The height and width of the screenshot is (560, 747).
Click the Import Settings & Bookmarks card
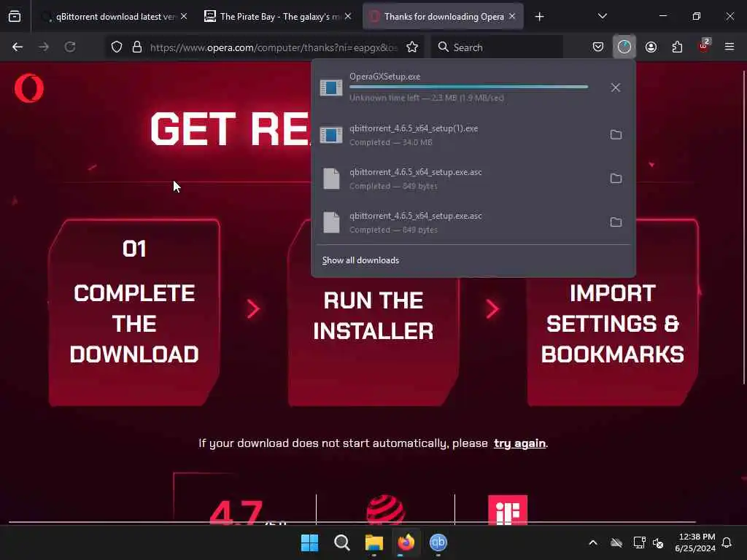coord(613,313)
